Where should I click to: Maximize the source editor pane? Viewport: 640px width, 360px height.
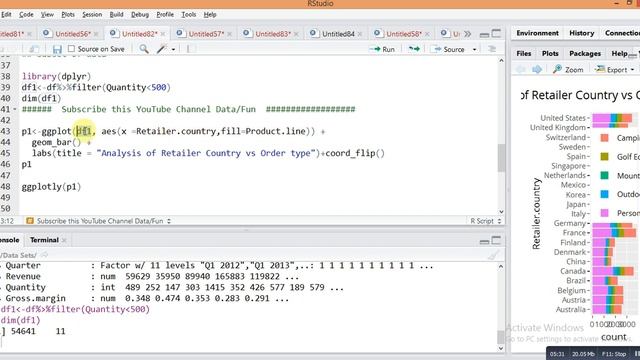(x=496, y=33)
